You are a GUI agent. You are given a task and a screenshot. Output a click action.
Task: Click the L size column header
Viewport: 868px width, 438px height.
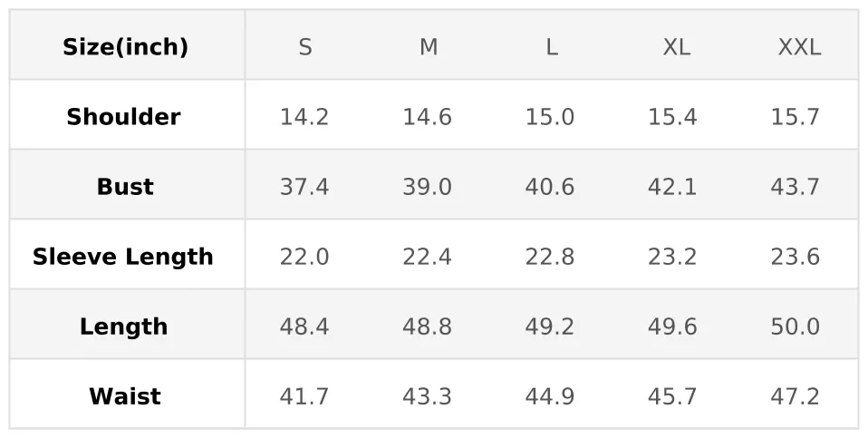(x=551, y=47)
